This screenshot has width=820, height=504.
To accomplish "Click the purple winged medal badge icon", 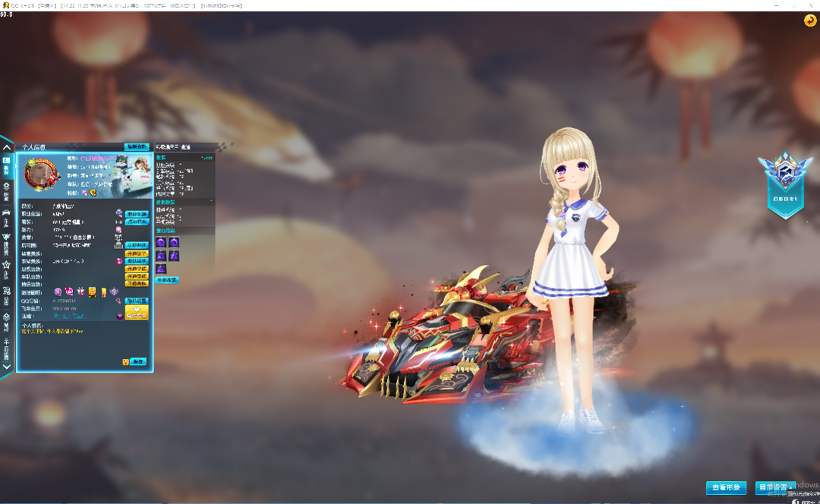I will [x=114, y=291].
